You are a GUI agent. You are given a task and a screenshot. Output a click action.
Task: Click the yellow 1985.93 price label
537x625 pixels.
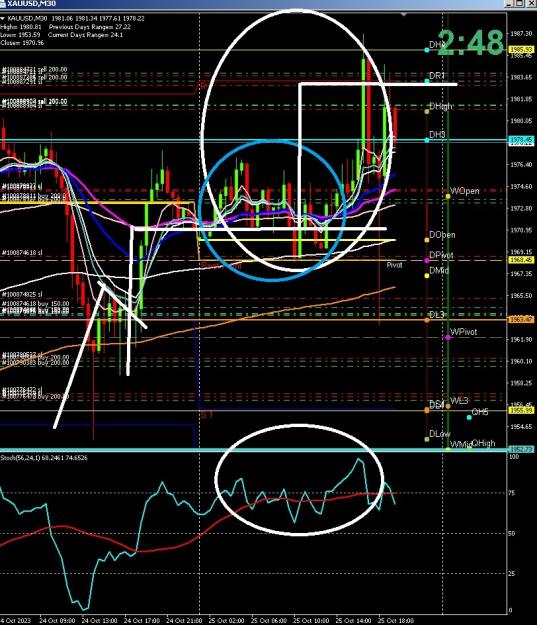pyautogui.click(x=521, y=50)
